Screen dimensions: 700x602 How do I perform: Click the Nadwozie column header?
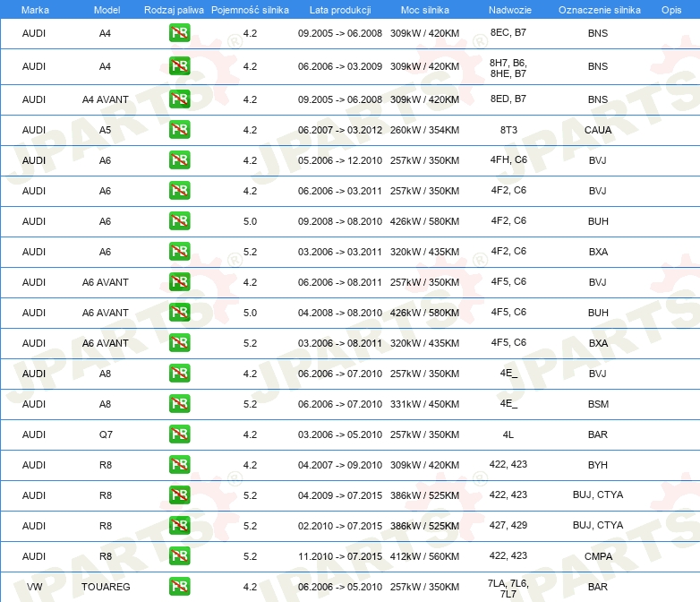pos(510,10)
